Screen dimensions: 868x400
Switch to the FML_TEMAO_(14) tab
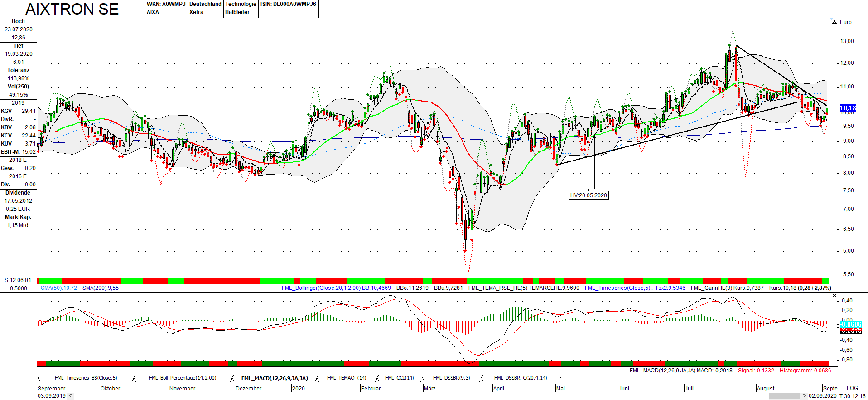[347, 378]
